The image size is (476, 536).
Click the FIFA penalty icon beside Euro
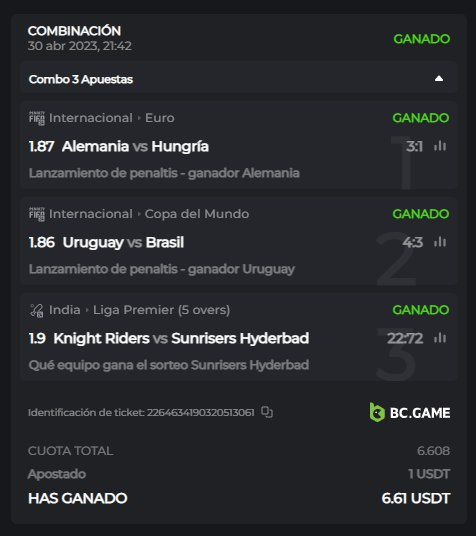(x=37, y=118)
